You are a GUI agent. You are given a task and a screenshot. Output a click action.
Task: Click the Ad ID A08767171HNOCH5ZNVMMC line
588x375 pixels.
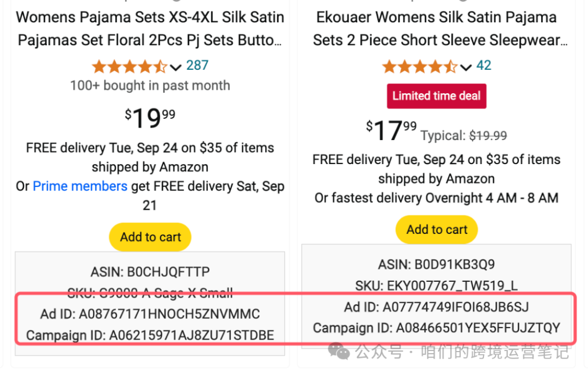click(x=150, y=314)
